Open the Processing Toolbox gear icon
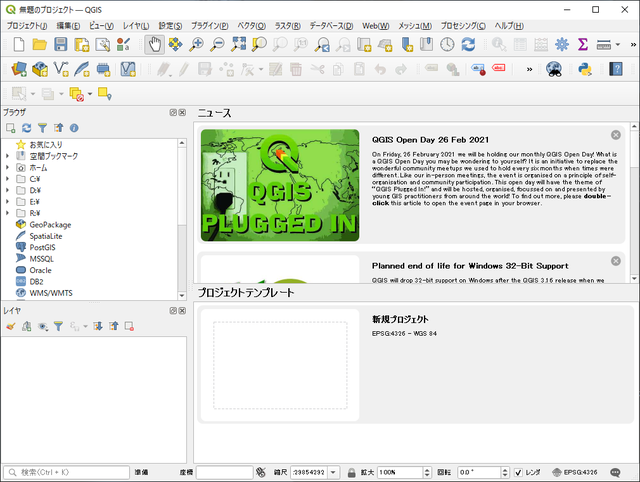This screenshot has width=640, height=482. pos(562,44)
